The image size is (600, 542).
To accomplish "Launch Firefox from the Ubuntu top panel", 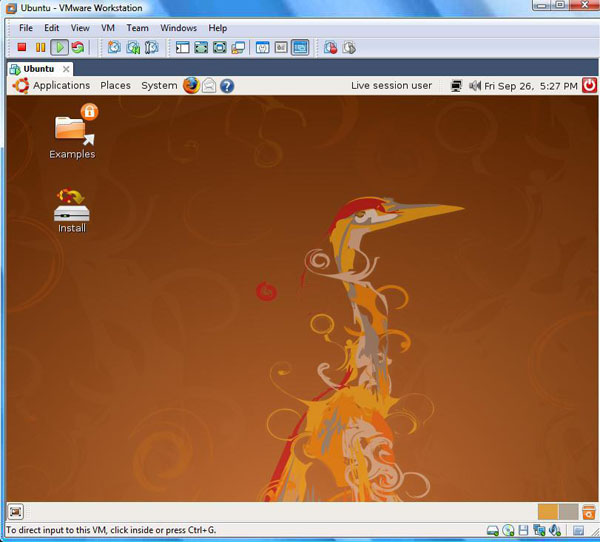I will (x=191, y=85).
